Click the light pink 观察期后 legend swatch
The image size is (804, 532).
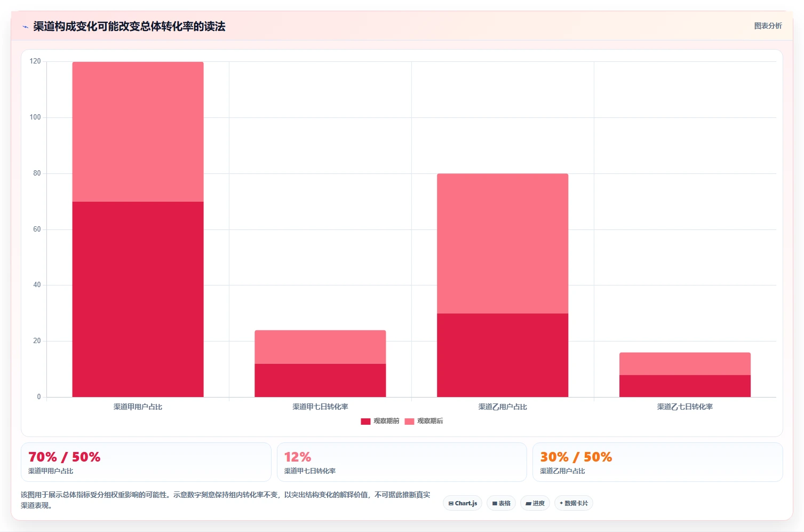click(x=409, y=422)
